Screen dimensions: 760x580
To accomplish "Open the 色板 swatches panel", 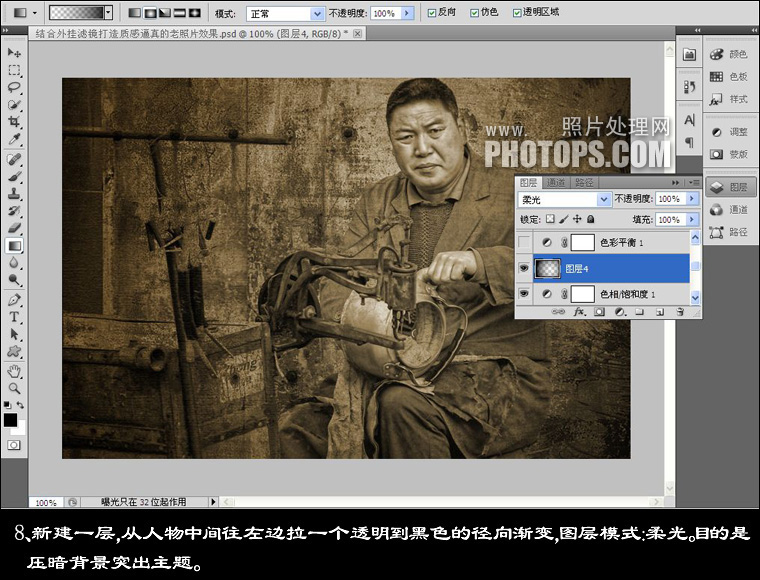I will coord(729,77).
